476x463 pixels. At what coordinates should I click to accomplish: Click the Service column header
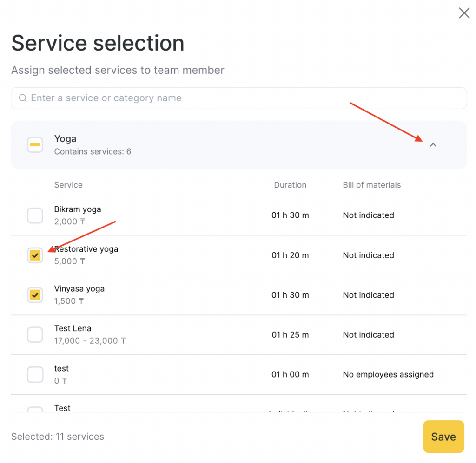pos(68,185)
